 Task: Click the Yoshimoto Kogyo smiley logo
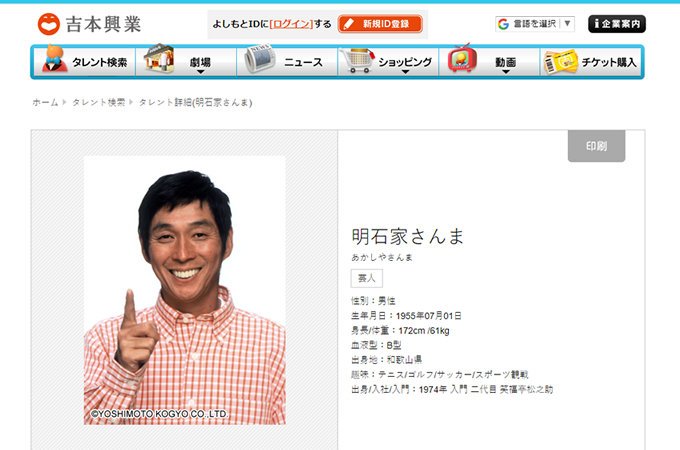(x=49, y=24)
